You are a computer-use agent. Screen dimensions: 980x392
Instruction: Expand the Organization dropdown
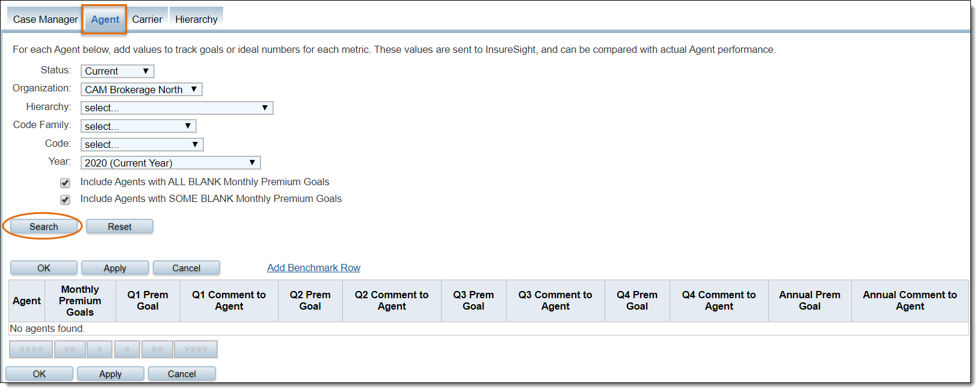click(141, 90)
